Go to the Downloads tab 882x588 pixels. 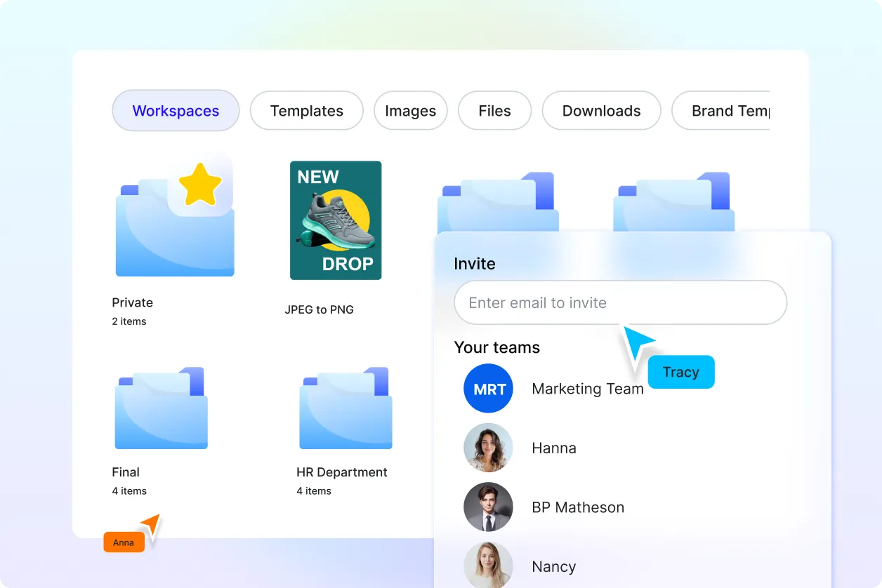point(601,111)
